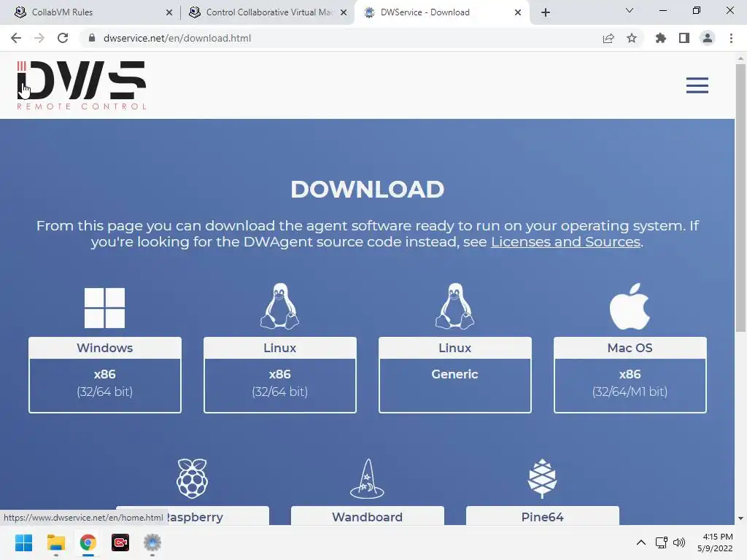Share this page via share icon
Viewport: 747px width, 560px height.
[x=608, y=38]
